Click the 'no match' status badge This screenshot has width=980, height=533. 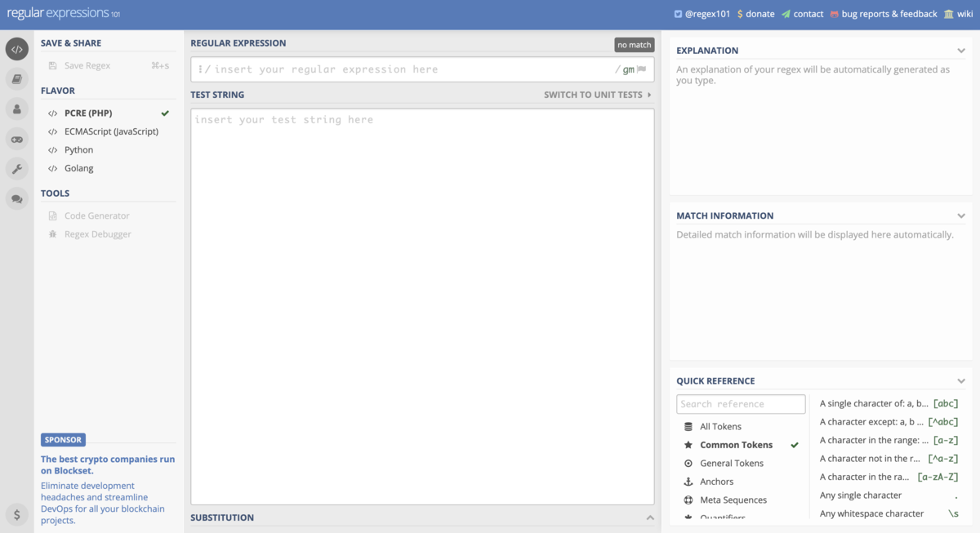pyautogui.click(x=635, y=45)
